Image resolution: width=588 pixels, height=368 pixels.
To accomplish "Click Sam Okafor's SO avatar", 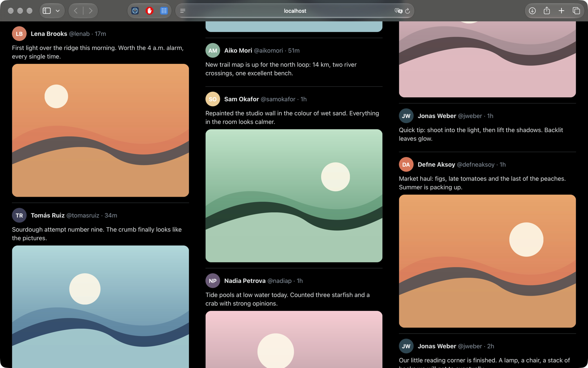I will pos(213,99).
